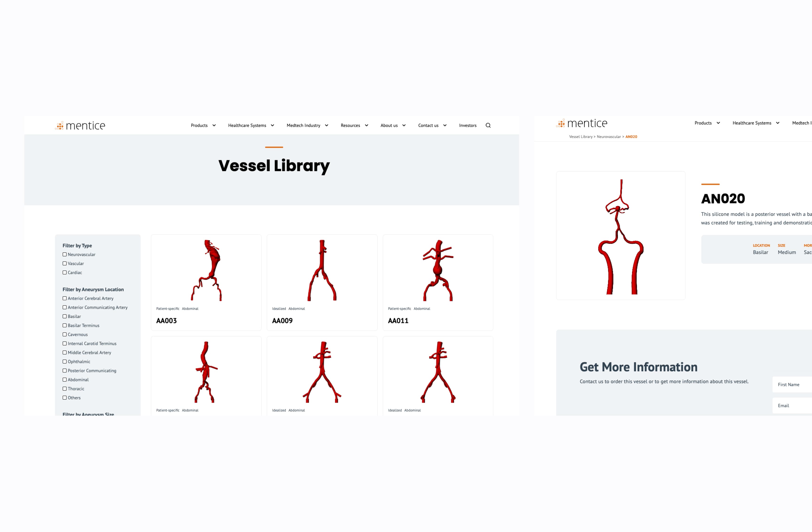The image size is (812, 532).
Task: Click the Neurovascular breadcrumb link
Action: pyautogui.click(x=609, y=137)
